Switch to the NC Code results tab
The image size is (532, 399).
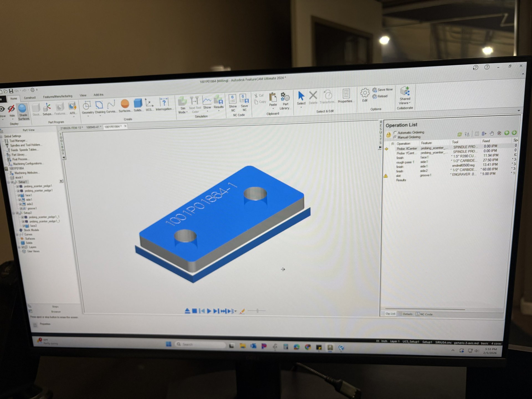tap(424, 314)
